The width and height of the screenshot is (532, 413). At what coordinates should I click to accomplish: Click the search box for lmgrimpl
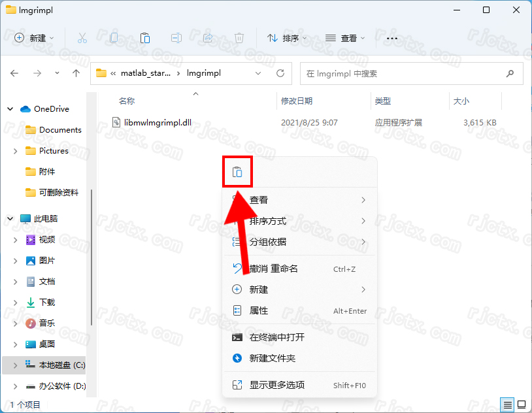(x=410, y=73)
